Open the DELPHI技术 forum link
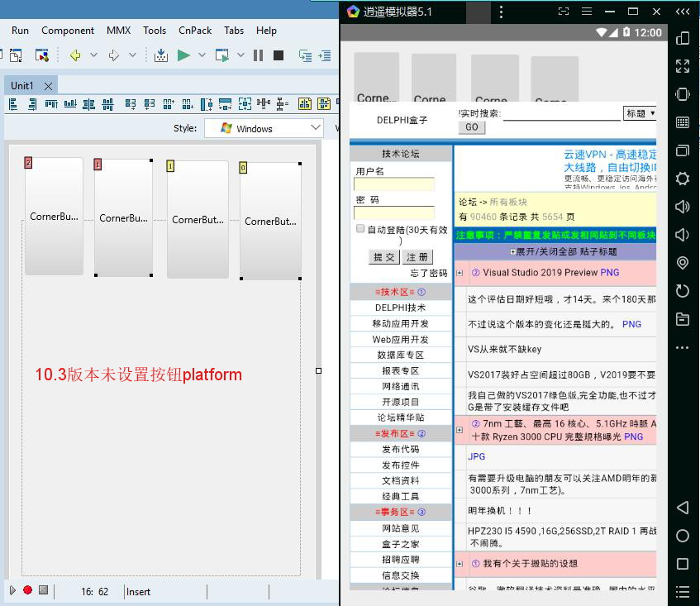700x606 pixels. coord(401,308)
